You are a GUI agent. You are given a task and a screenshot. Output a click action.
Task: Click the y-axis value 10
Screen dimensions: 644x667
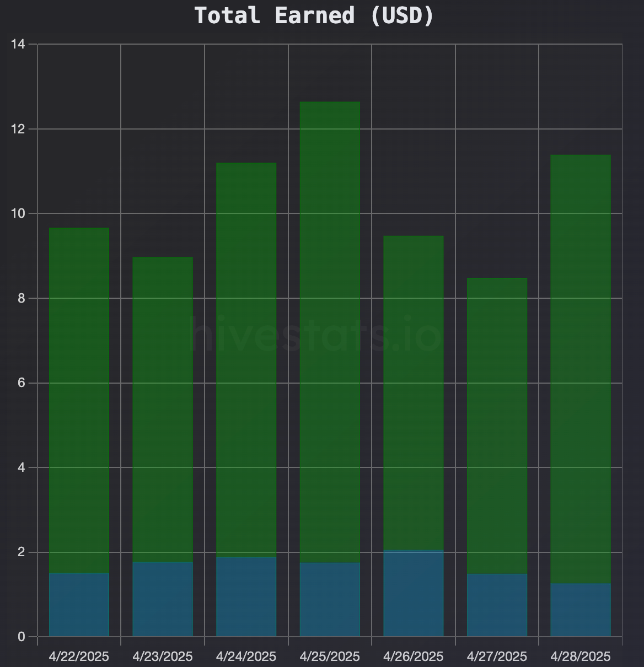coord(18,213)
